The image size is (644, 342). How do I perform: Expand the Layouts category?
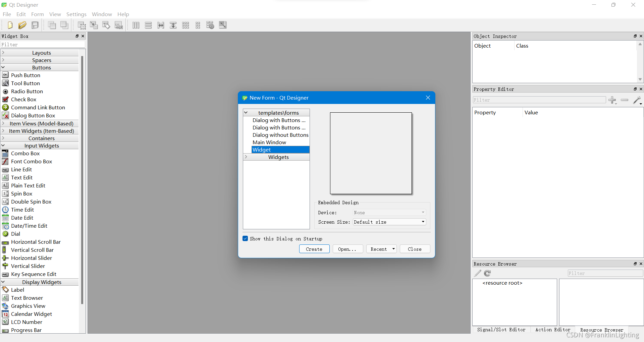tap(3, 53)
